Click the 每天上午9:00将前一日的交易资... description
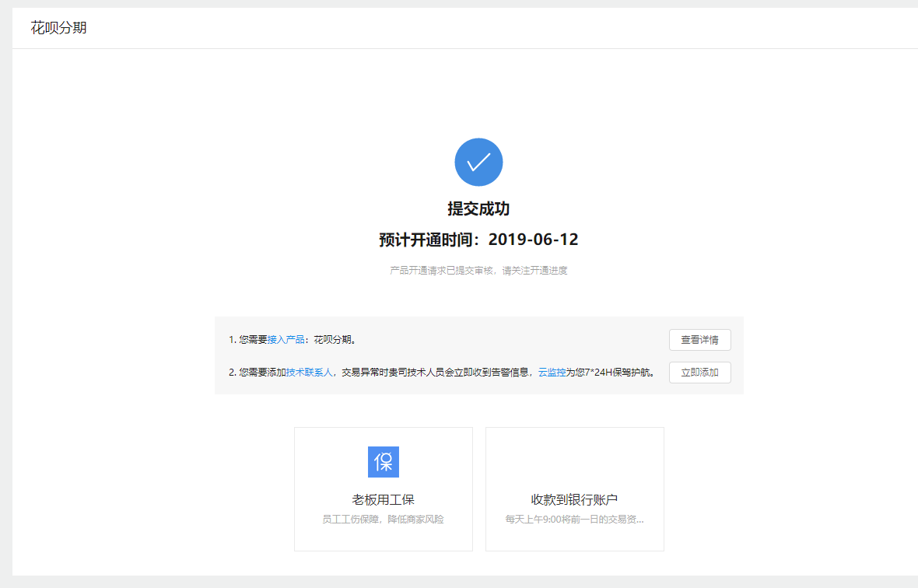The width and height of the screenshot is (918, 588). (574, 520)
